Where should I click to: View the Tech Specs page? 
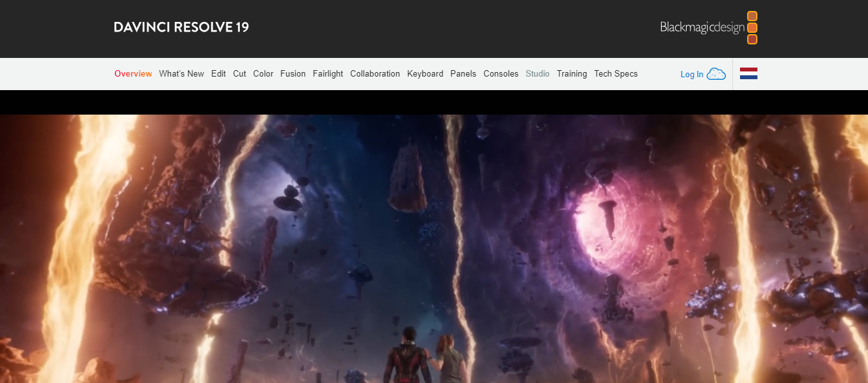[x=616, y=74]
